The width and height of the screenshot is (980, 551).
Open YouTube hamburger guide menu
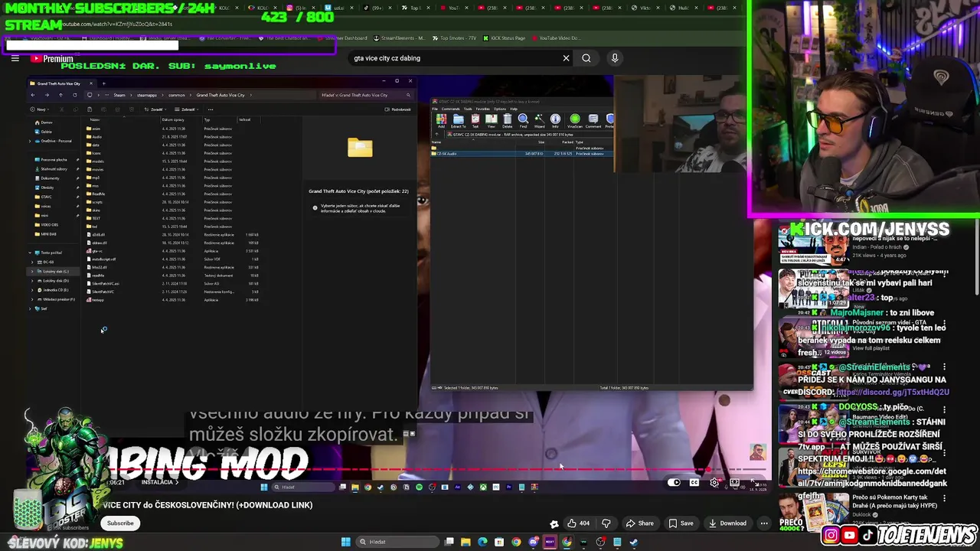pos(15,58)
